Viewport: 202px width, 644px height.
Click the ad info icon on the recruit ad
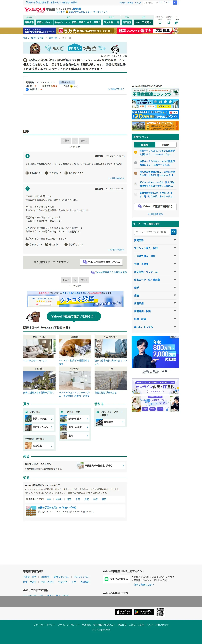pos(175,337)
